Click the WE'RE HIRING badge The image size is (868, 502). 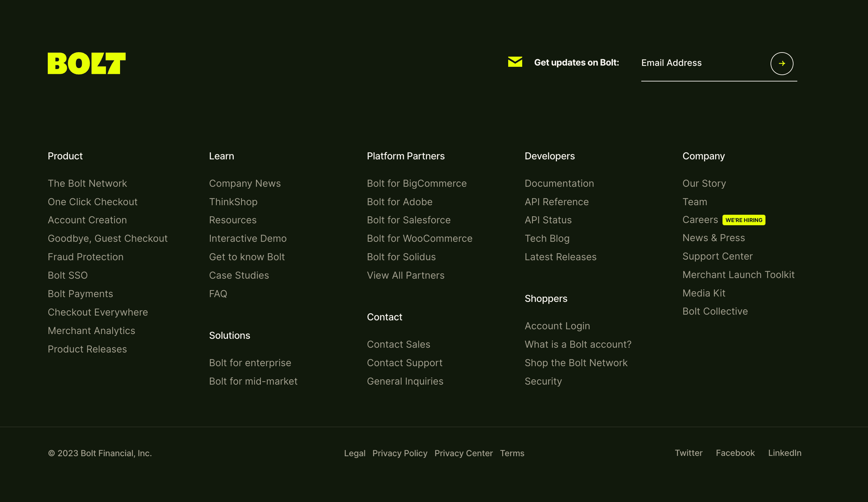[743, 220]
